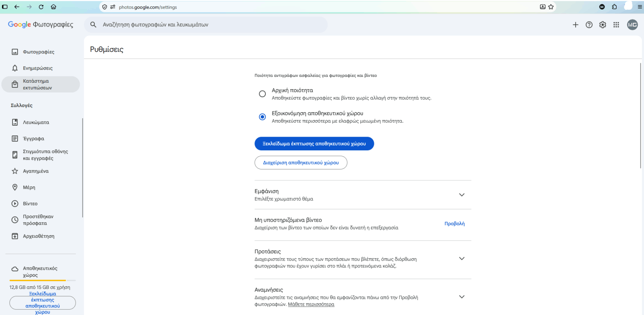Screen dimensions: 644x315
Task: Click the storage usage progress bar
Action: 43,280
